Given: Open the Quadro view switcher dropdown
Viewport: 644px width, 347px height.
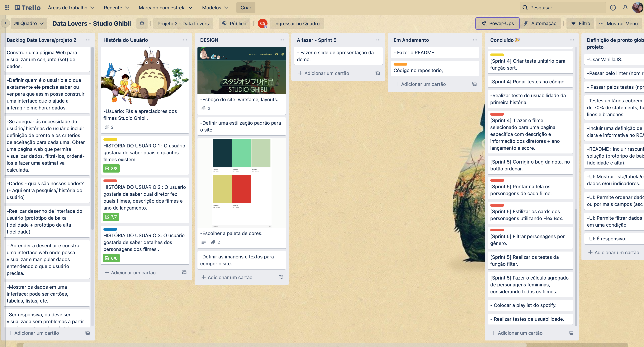Looking at the screenshot, I should [29, 23].
